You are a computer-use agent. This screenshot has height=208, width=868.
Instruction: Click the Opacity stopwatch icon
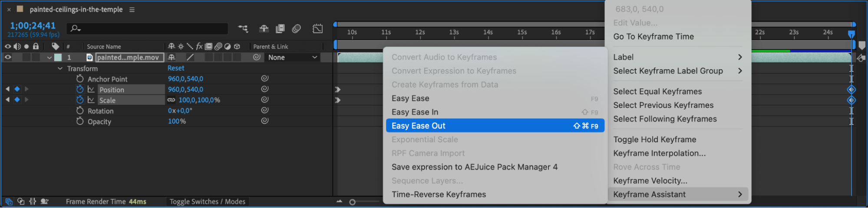(80, 121)
